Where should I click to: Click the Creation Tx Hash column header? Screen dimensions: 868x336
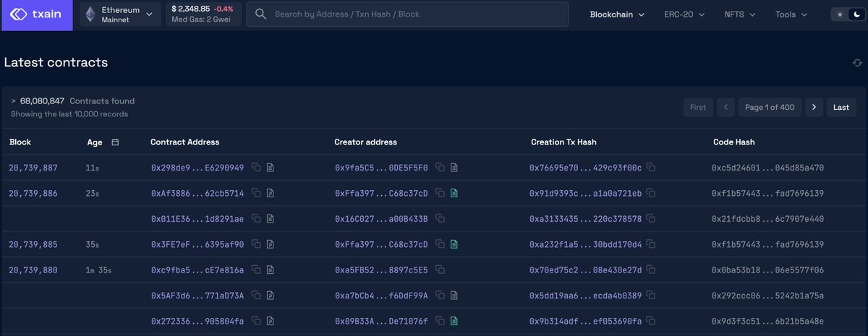(x=563, y=142)
